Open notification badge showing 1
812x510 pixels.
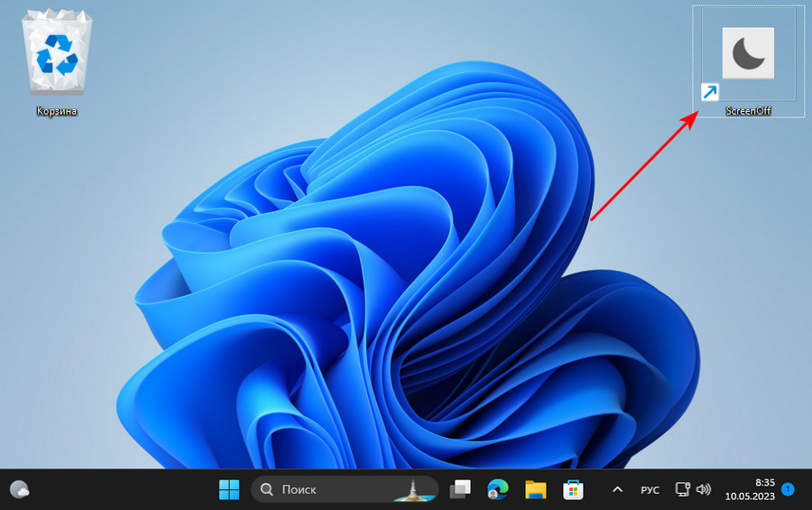(788, 488)
